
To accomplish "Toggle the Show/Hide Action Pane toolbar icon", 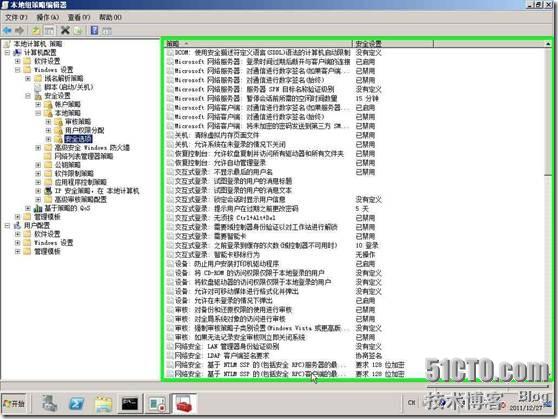I will point(107,31).
